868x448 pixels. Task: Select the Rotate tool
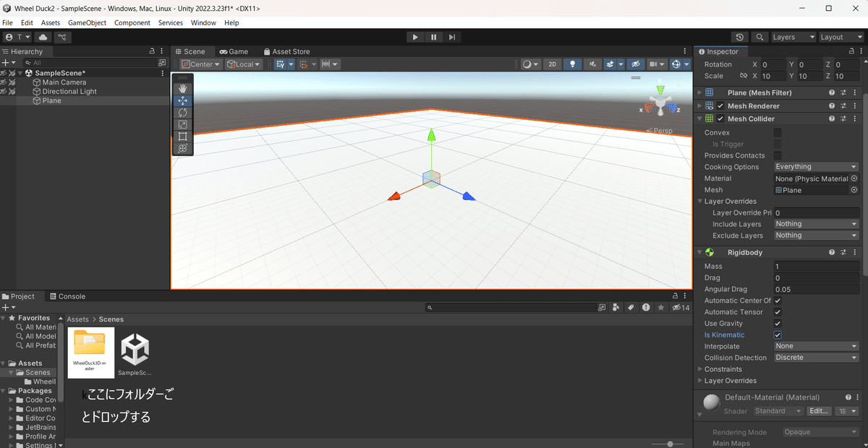[x=182, y=113]
